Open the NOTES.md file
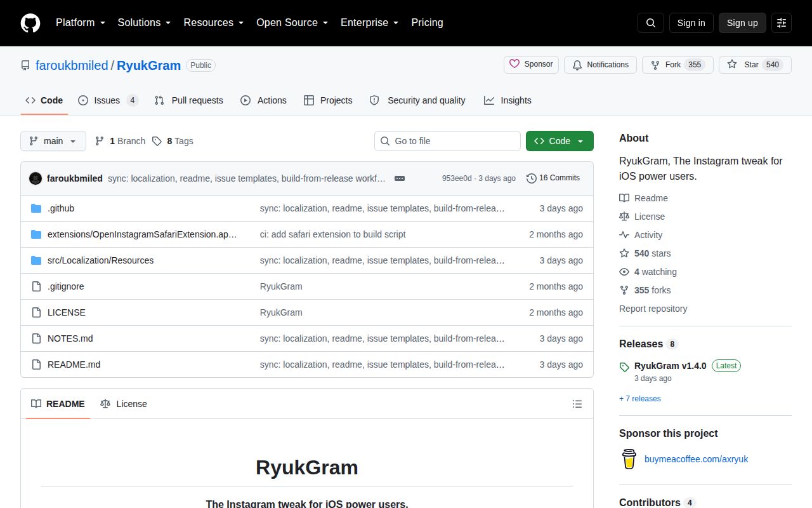 point(70,338)
